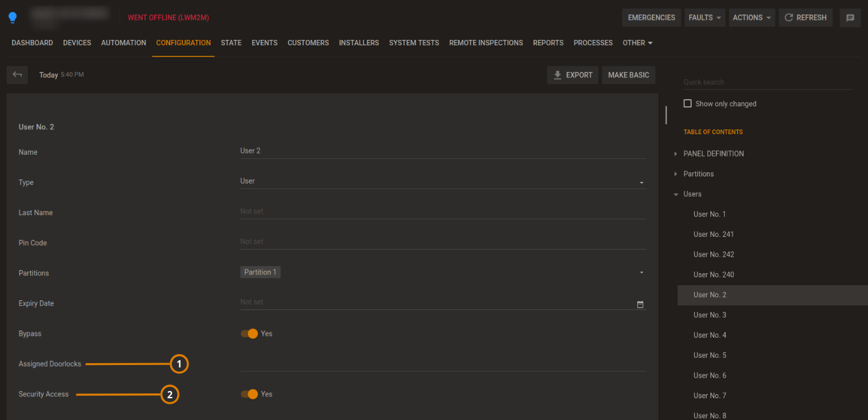The image size is (868, 420).
Task: Check the Show only changed box
Action: [x=687, y=103]
